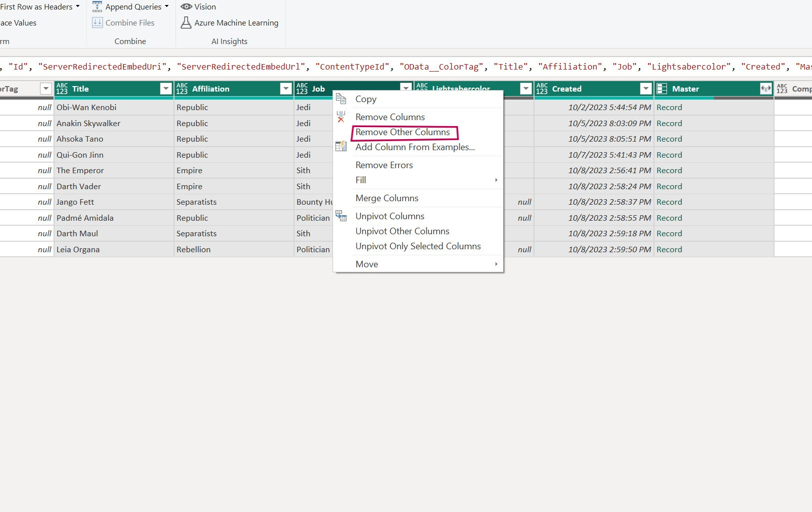This screenshot has height=512, width=812.
Task: Click the expand arrows icon on Master column
Action: click(x=765, y=89)
